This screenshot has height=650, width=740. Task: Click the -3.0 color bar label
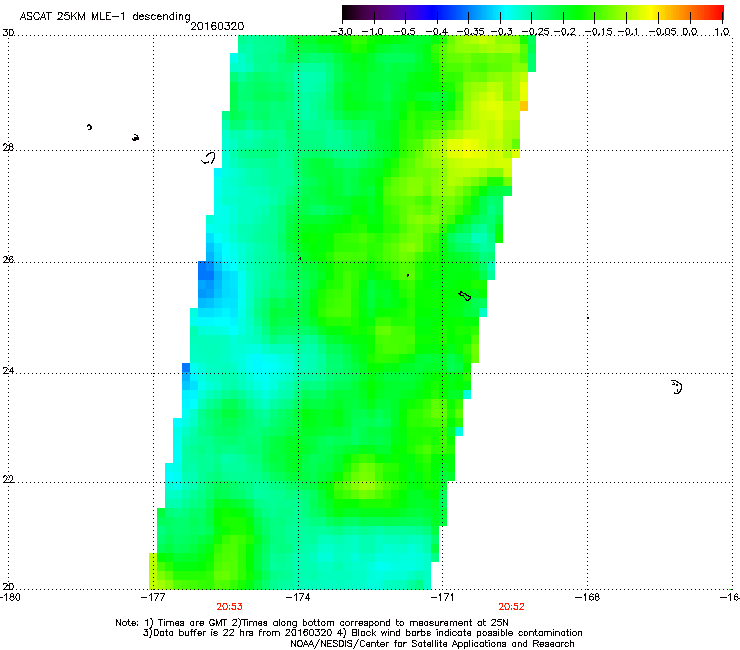point(341,32)
